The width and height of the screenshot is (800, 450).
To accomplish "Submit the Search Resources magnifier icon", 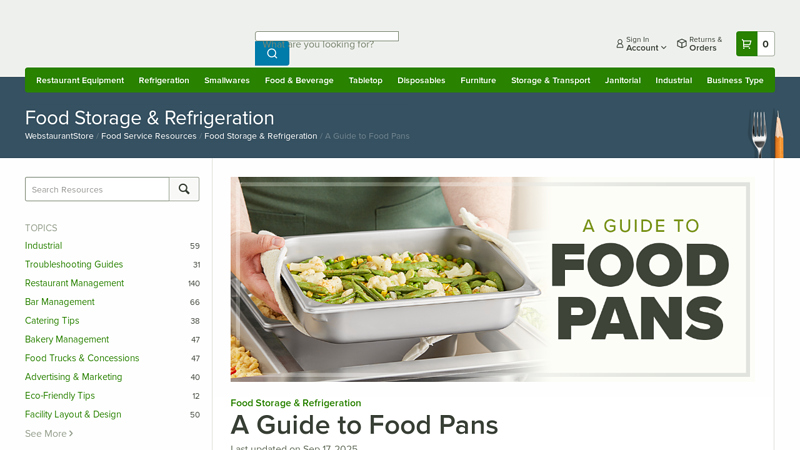I will (184, 189).
